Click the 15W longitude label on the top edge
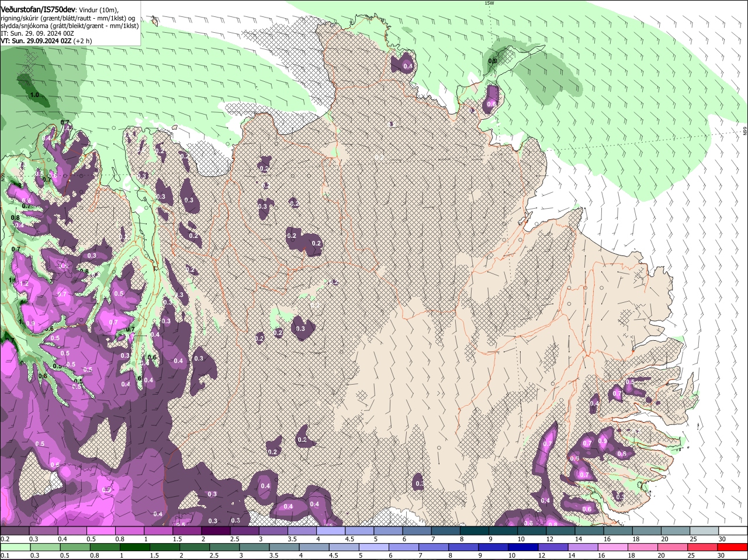This screenshot has height=560, width=748. (x=489, y=3)
